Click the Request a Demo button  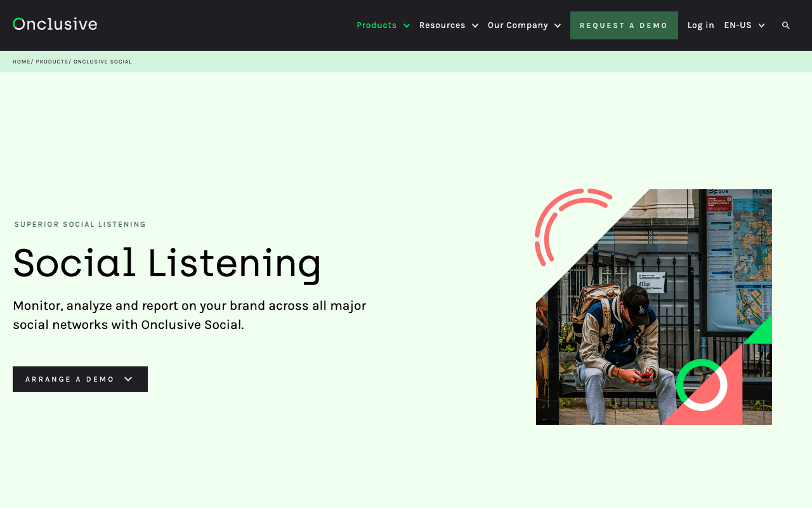point(624,25)
